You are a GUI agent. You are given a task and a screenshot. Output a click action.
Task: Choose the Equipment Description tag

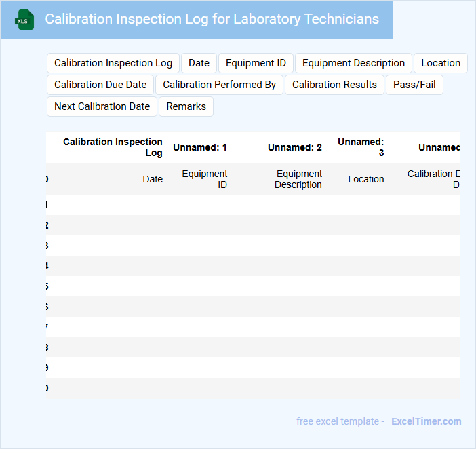click(x=353, y=63)
